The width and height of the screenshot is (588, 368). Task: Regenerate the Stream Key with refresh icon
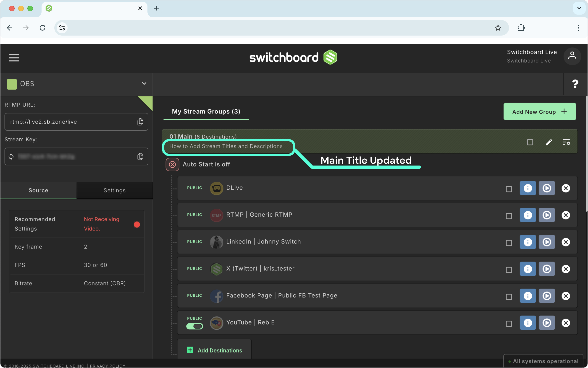click(x=11, y=156)
